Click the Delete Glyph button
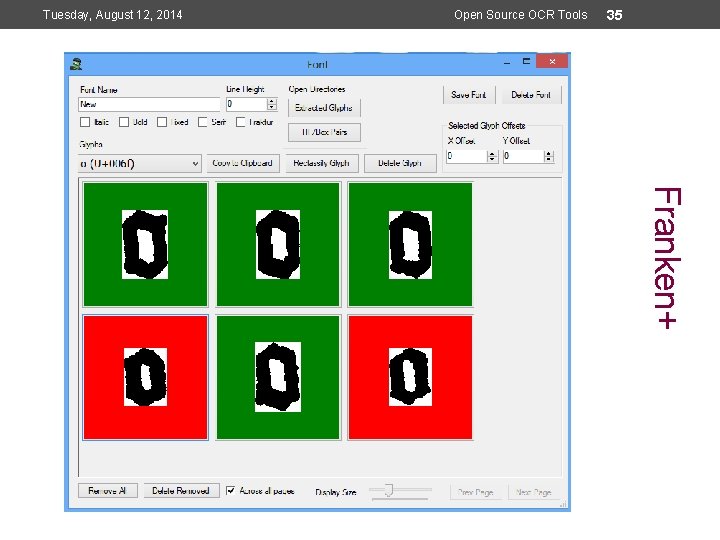Viewport: 720px width, 540px height. 400,163
